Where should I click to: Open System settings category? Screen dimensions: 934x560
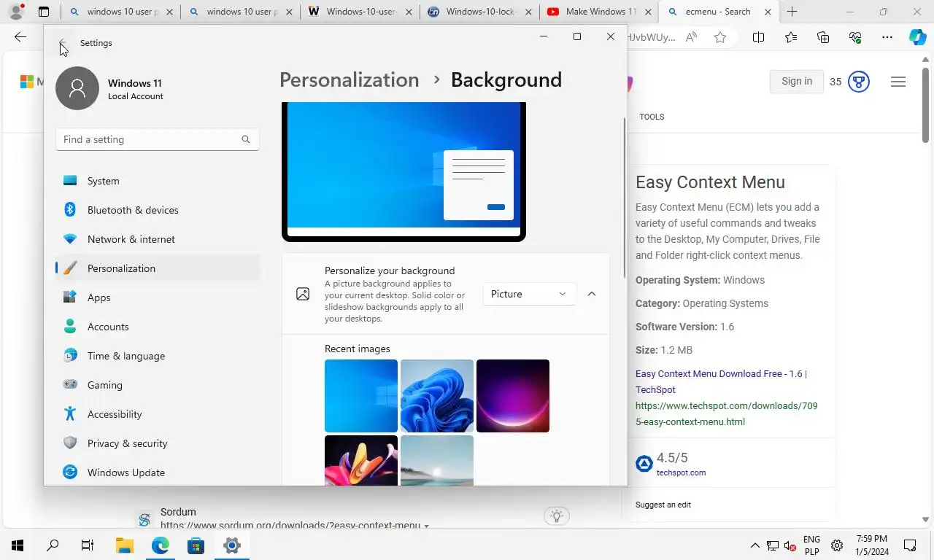158,181
